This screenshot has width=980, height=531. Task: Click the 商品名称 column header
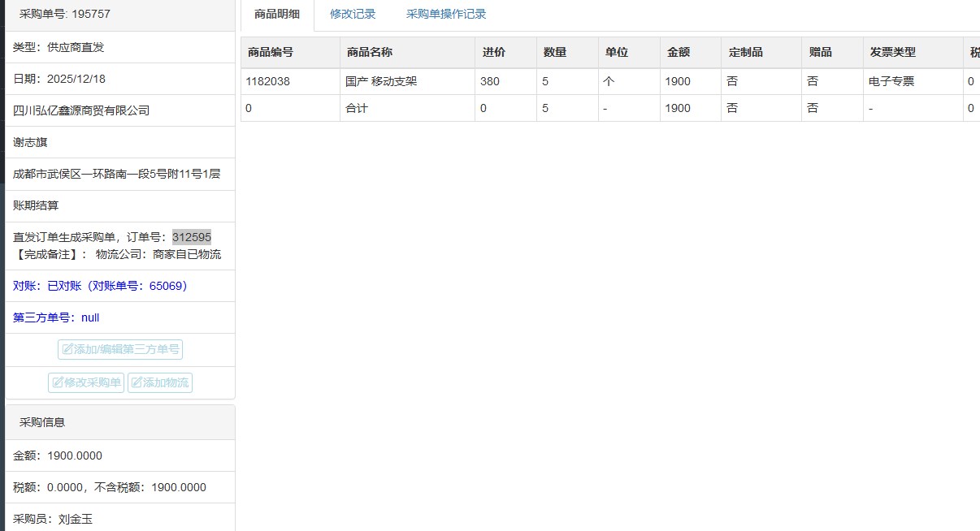click(x=370, y=52)
